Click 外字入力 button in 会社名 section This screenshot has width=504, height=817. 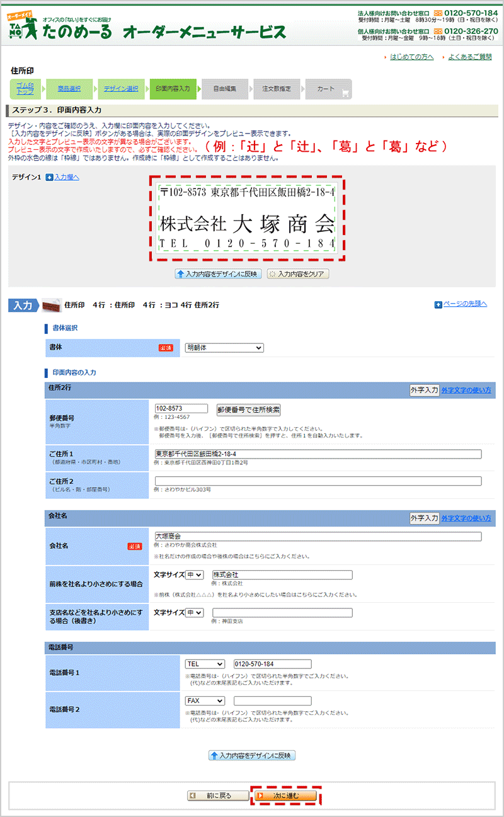tap(424, 518)
